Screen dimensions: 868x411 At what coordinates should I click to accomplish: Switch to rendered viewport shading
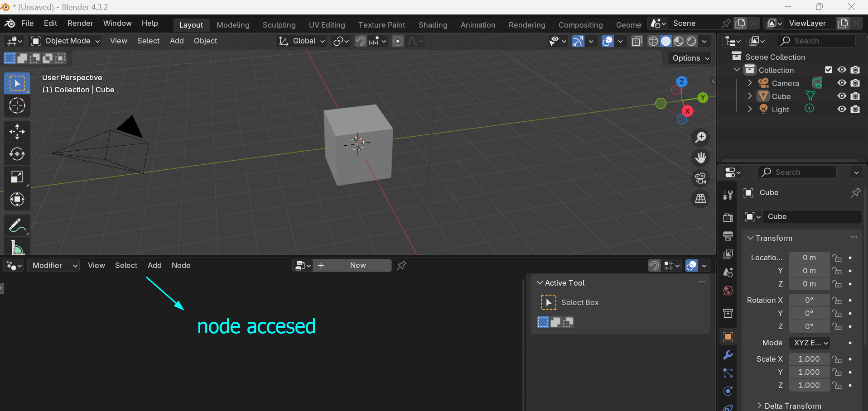coord(691,41)
